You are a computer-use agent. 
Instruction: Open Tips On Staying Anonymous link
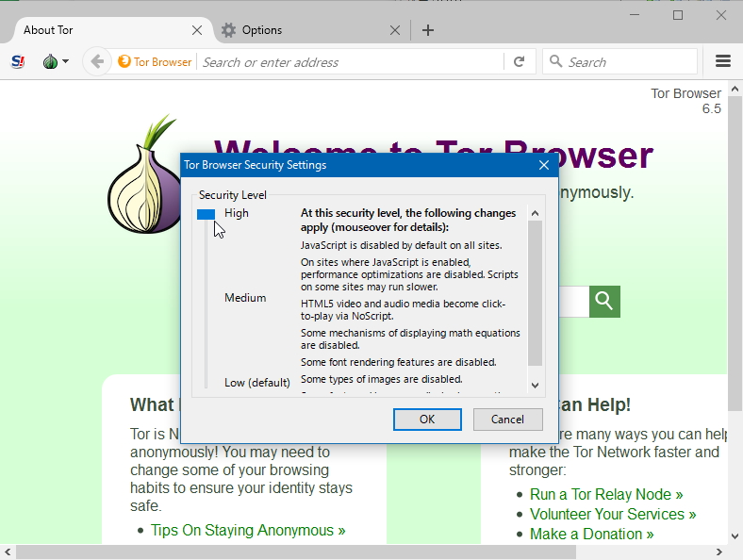point(248,530)
